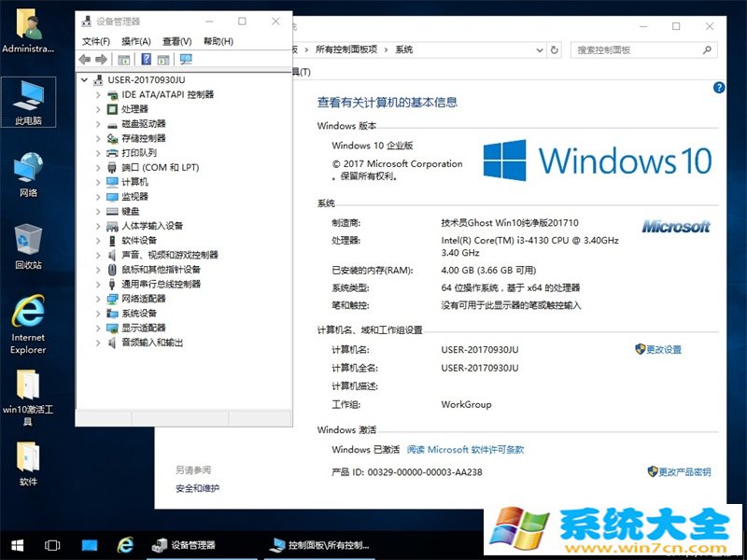Select the 鼠标和其他指针设备 mouse icon

[112, 270]
